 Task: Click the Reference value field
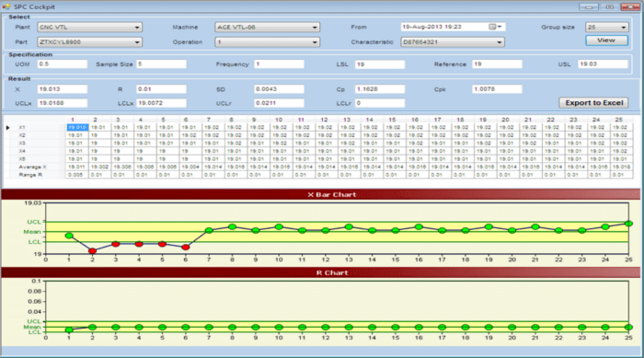pos(497,64)
